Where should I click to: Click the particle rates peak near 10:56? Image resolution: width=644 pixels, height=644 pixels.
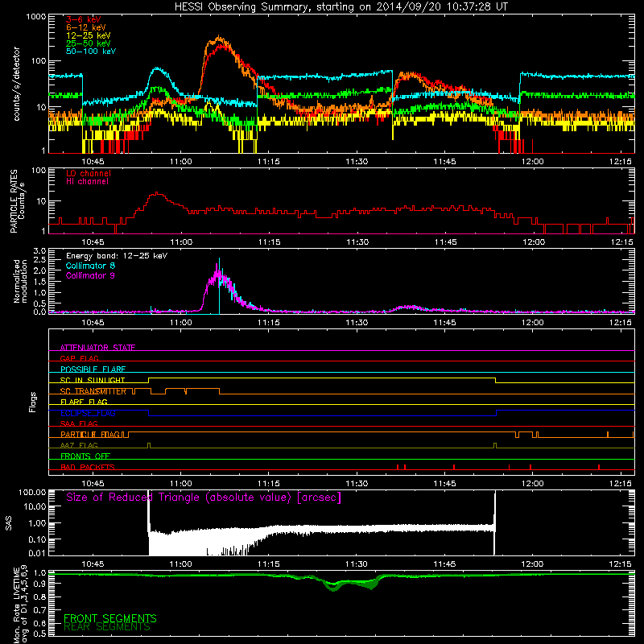coord(156,193)
